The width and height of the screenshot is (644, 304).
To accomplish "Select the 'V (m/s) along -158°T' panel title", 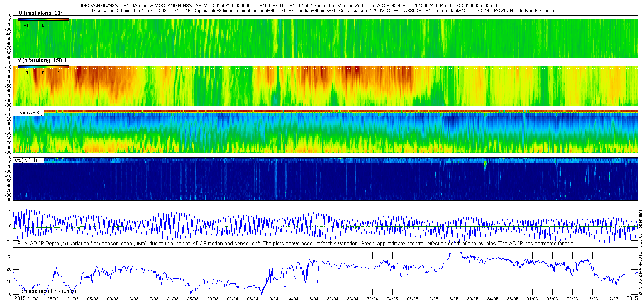I will pos(42,60).
